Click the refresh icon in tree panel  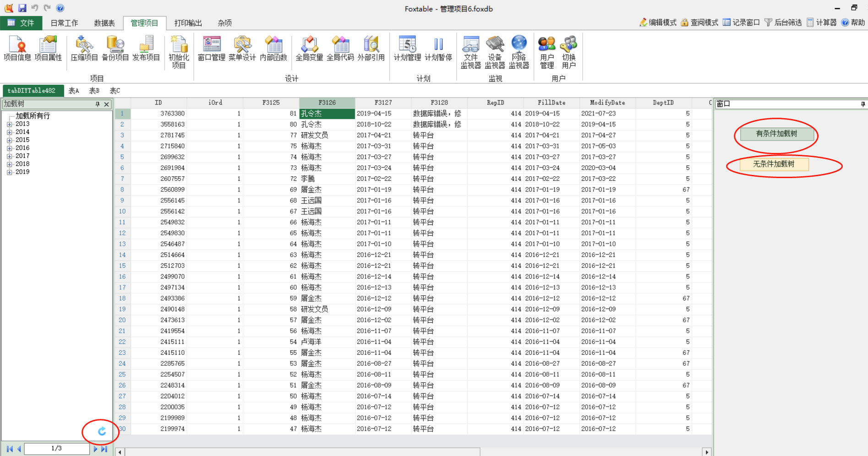pos(102,431)
